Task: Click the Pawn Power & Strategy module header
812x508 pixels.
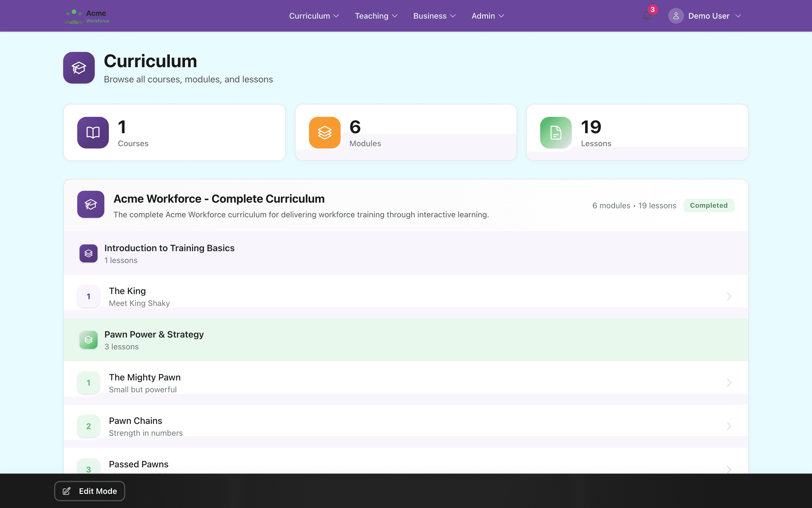Action: [x=406, y=340]
